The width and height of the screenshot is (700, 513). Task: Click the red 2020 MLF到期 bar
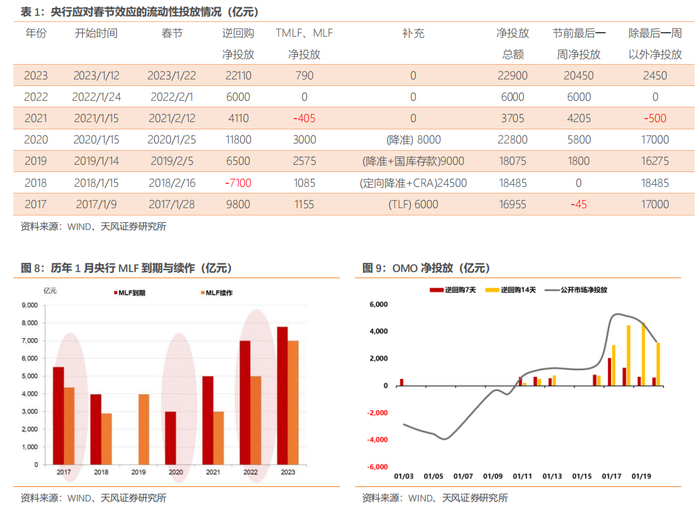pyautogui.click(x=171, y=438)
